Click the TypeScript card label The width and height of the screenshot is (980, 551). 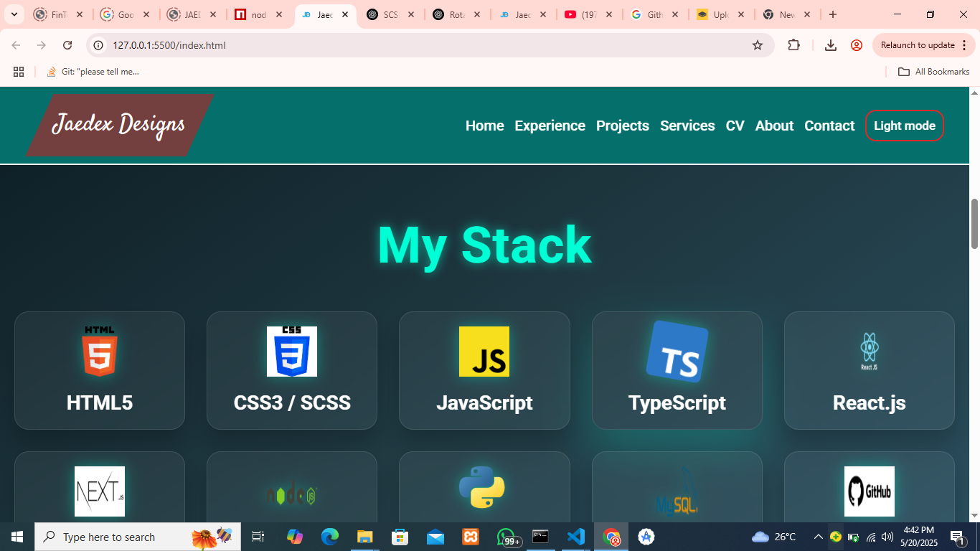click(677, 403)
